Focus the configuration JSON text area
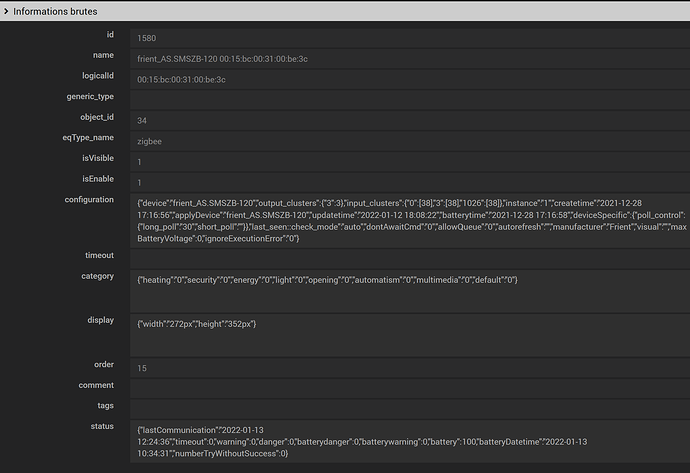 point(410,221)
